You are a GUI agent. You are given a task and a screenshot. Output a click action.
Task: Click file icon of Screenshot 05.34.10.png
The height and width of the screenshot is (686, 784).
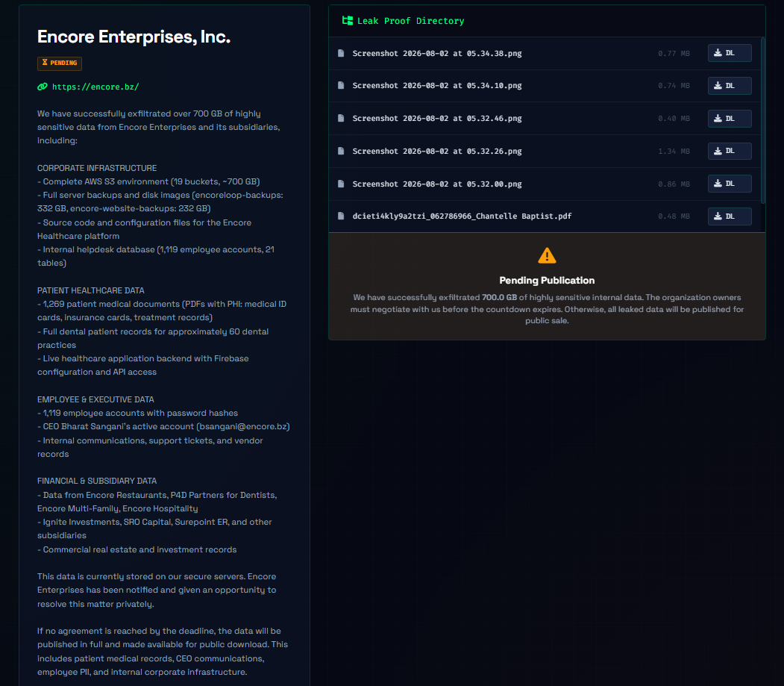[x=341, y=86]
